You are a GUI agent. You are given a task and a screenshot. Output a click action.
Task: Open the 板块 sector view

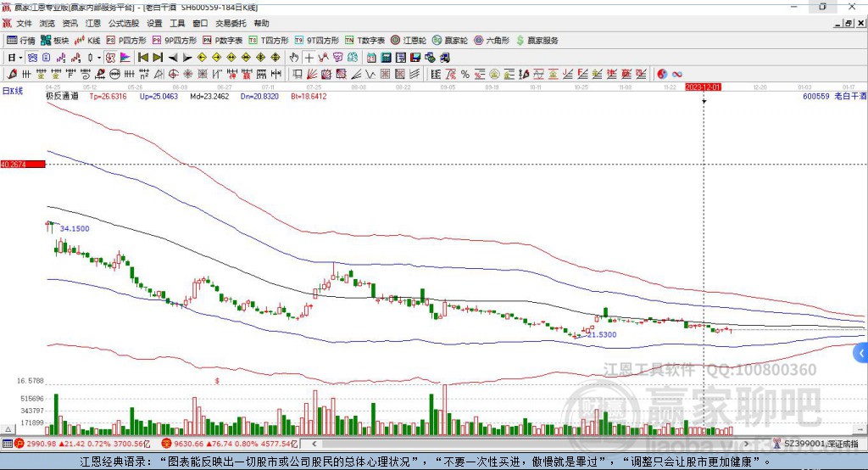(x=54, y=41)
